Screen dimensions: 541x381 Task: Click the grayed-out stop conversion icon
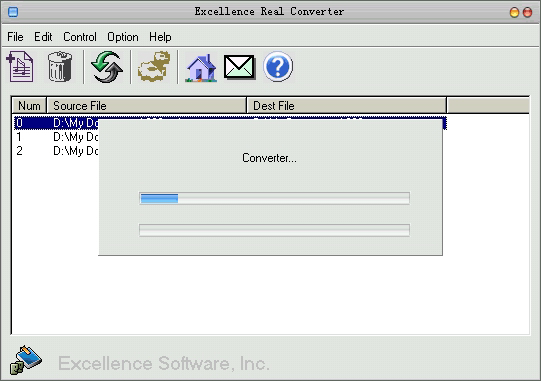pos(154,67)
